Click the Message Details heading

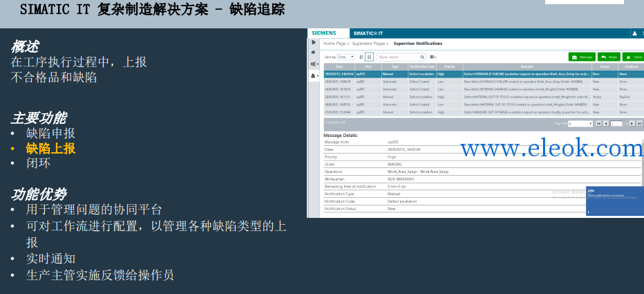pyautogui.click(x=341, y=136)
